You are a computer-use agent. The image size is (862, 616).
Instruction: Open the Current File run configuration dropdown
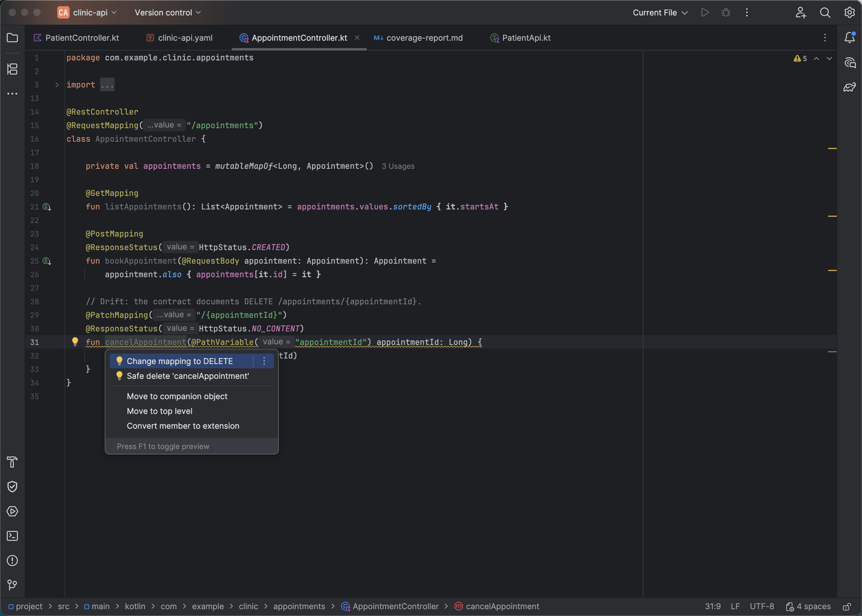660,12
